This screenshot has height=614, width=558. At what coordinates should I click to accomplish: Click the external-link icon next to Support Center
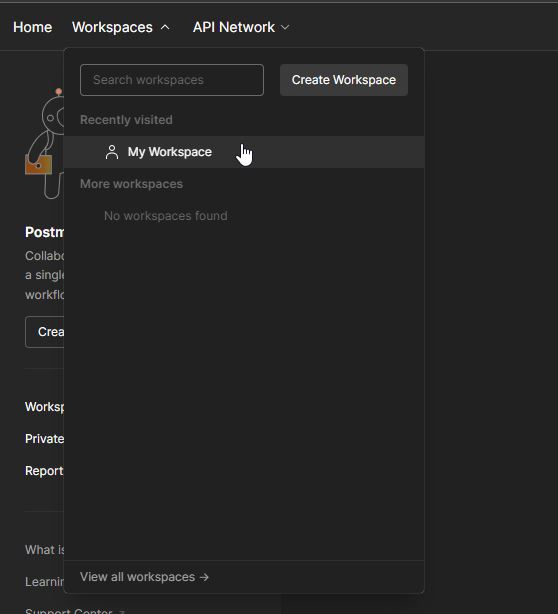point(122,612)
